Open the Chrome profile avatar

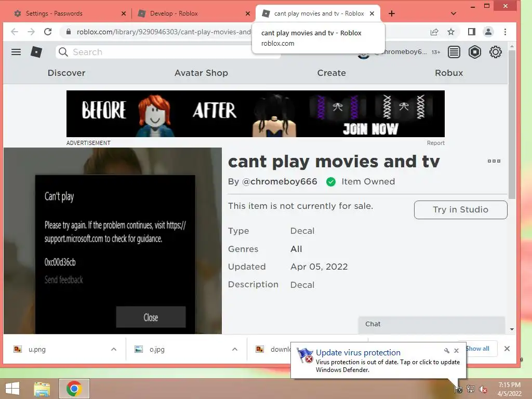click(x=488, y=32)
